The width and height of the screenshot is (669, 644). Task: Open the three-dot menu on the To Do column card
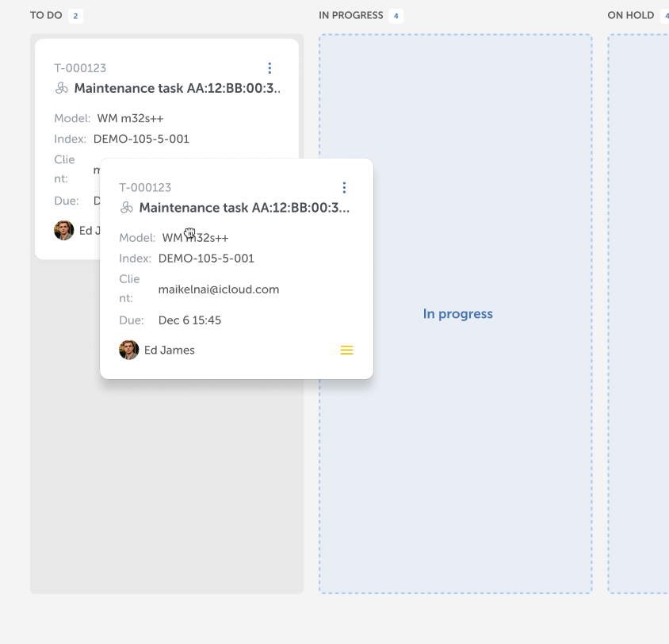270,68
